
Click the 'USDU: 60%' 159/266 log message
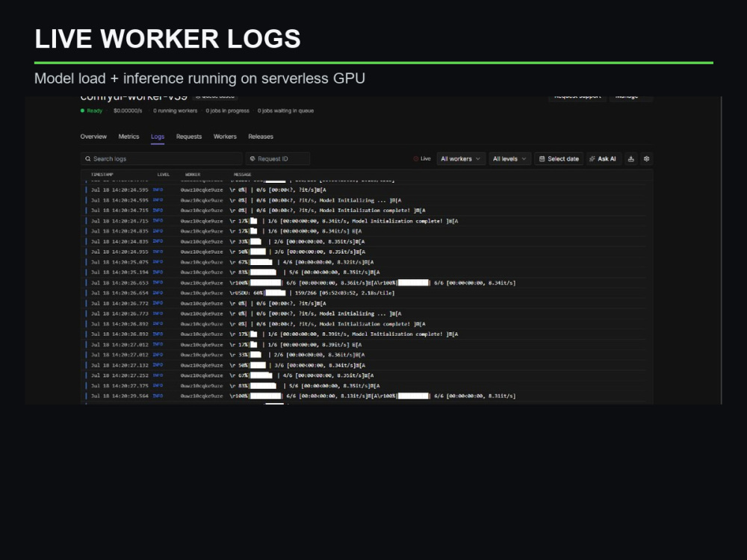tap(312, 293)
